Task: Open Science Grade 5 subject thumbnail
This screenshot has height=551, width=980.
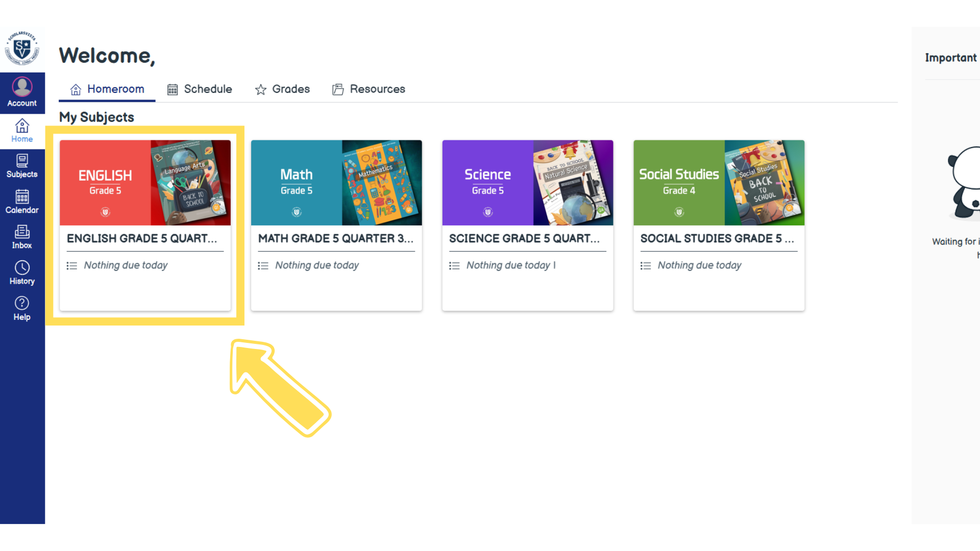Action: pos(527,183)
